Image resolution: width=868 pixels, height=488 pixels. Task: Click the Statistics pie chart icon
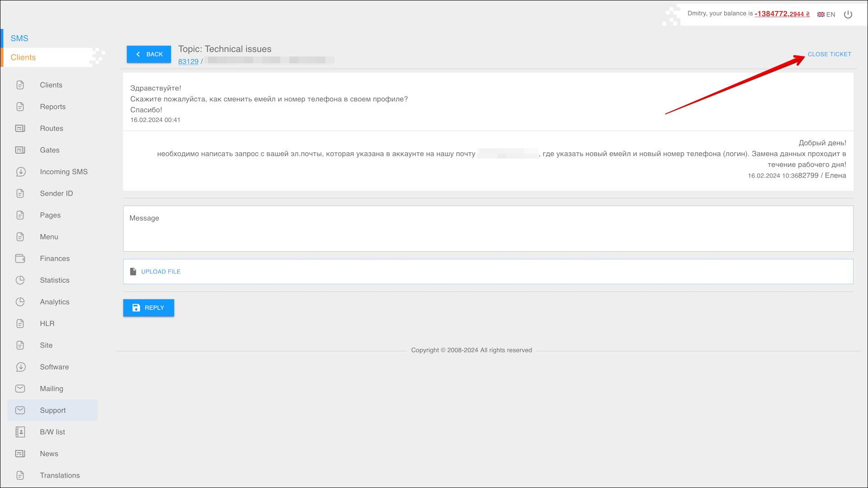coord(20,280)
